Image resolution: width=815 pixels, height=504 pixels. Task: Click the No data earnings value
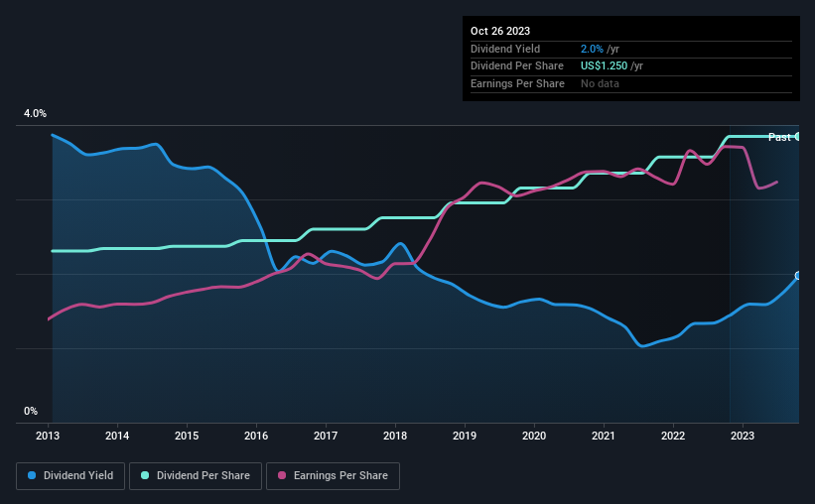pos(600,83)
